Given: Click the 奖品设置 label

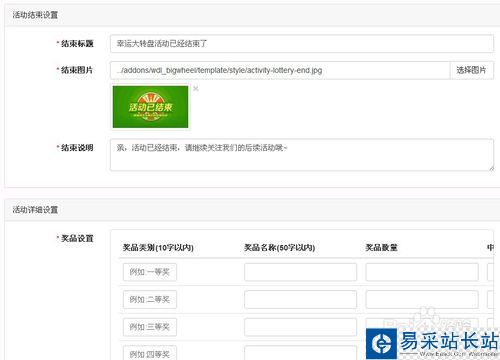Looking at the screenshot, I should coord(77,238).
